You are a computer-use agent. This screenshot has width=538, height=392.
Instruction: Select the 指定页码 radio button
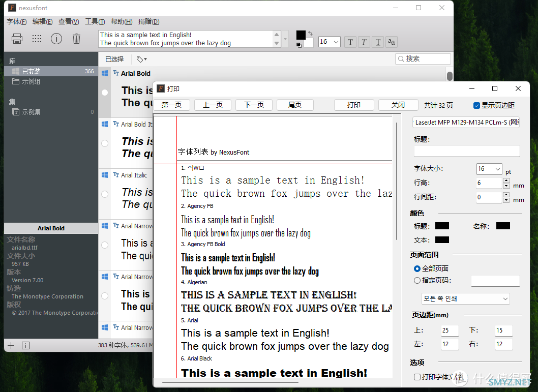pos(417,280)
